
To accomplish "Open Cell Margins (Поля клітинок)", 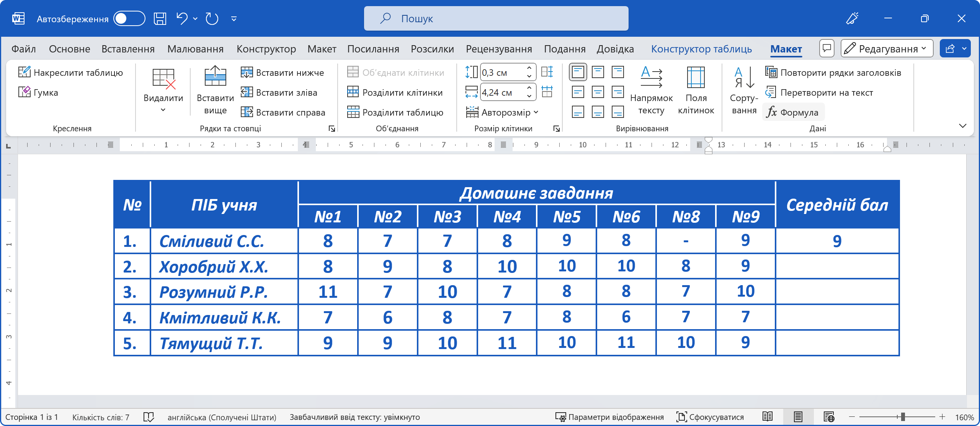I will (696, 90).
